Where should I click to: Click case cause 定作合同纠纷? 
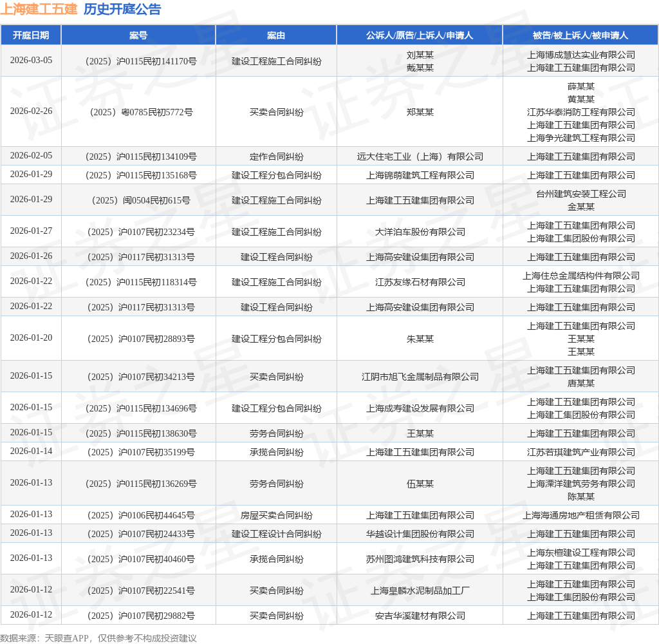[x=276, y=157]
